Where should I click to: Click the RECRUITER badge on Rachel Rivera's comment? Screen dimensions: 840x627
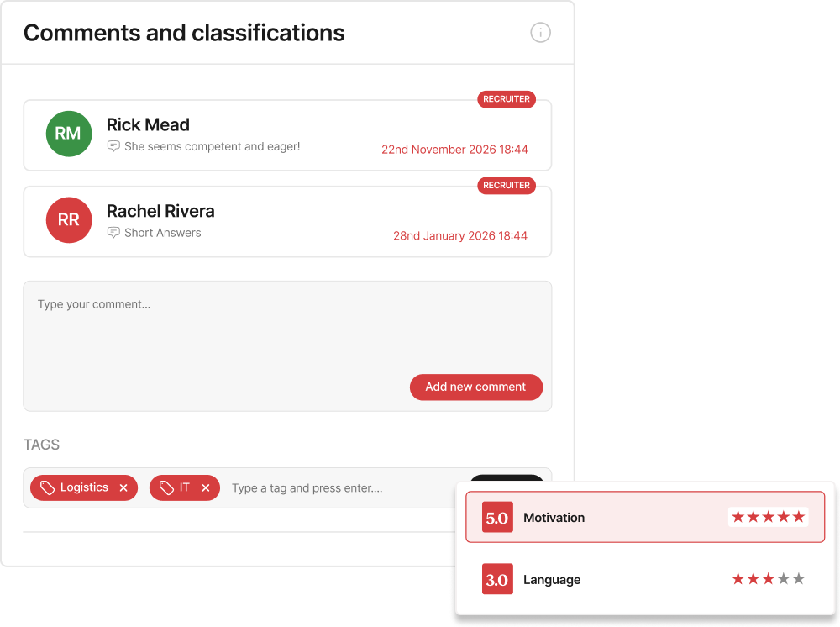pos(507,186)
